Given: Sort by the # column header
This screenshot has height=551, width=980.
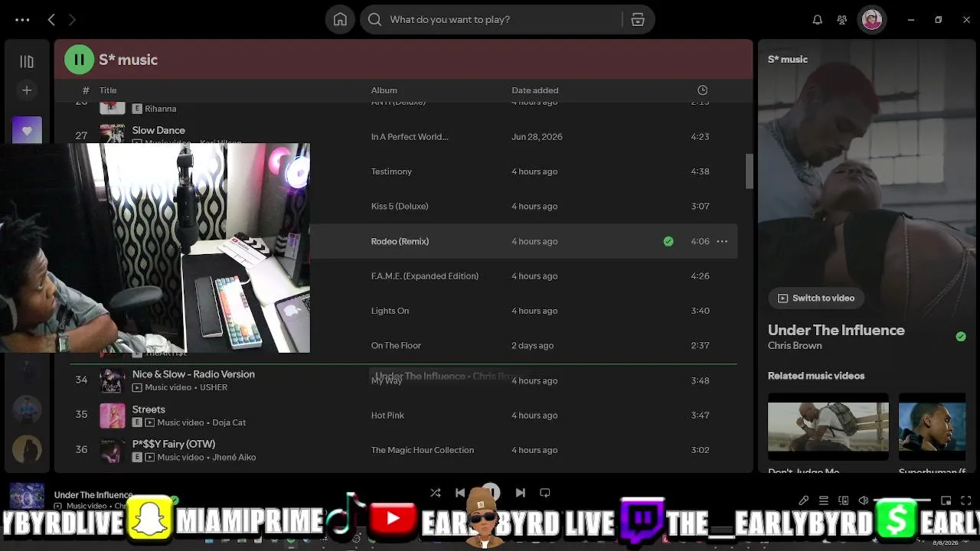Looking at the screenshot, I should 86,90.
